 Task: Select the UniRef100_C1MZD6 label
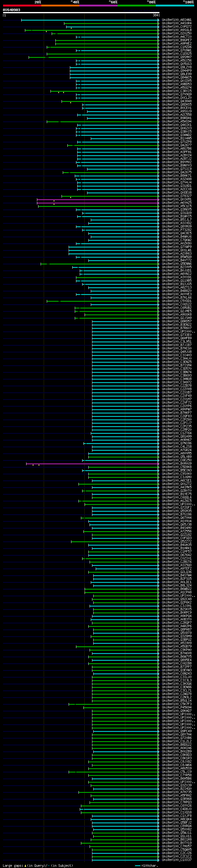point(176,47)
